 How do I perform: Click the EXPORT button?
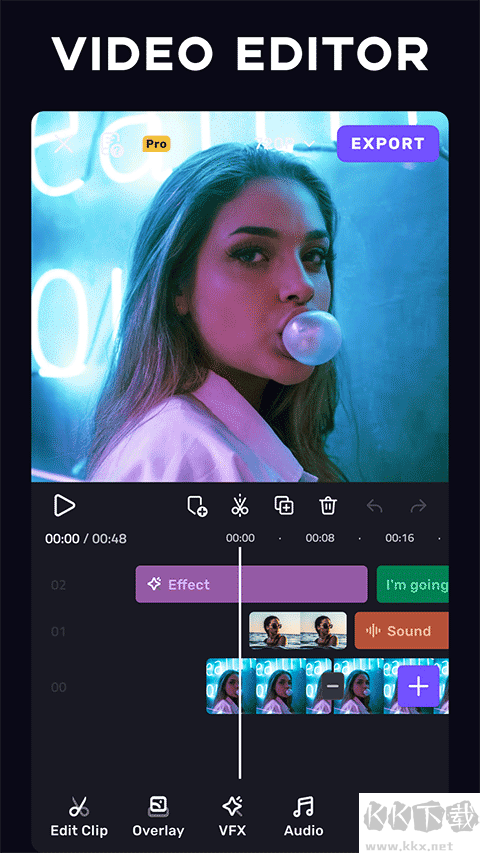point(388,144)
